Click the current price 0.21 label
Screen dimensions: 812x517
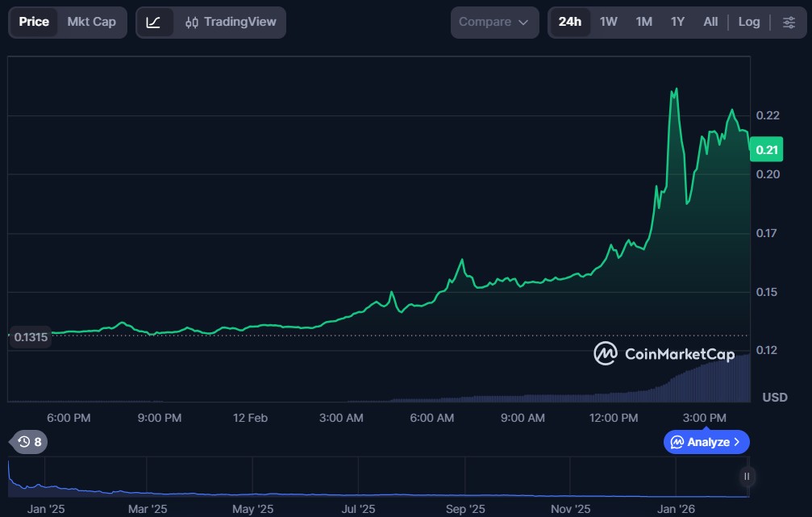767,149
